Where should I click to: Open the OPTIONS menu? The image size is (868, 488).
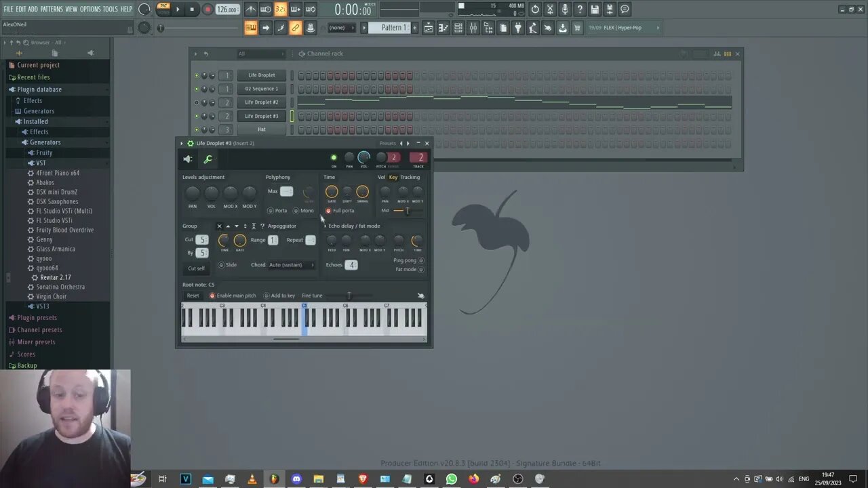(90, 9)
